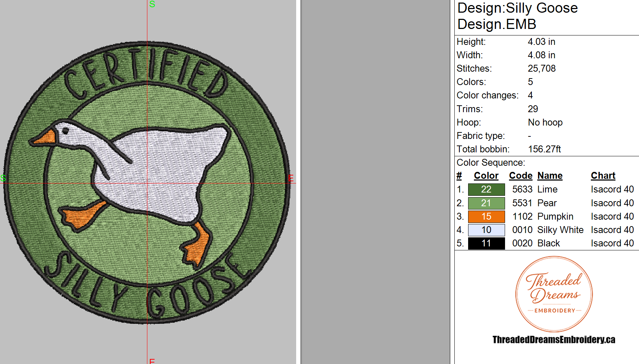Click the Width value 4.08 in
The width and height of the screenshot is (639, 364).
pyautogui.click(x=541, y=55)
